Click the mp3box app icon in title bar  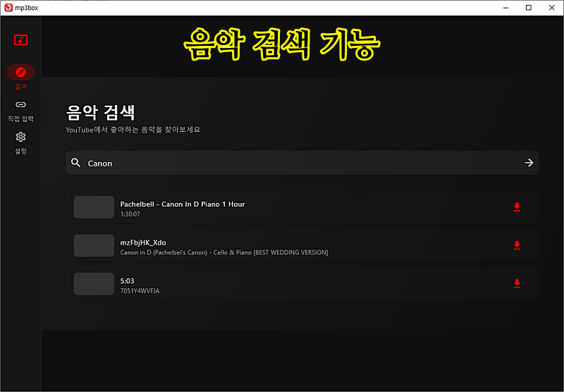coord(8,8)
